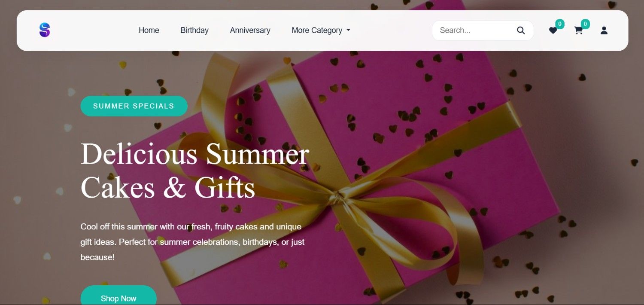Open the wishlist heart icon
This screenshot has height=305, width=644.
tap(553, 30)
